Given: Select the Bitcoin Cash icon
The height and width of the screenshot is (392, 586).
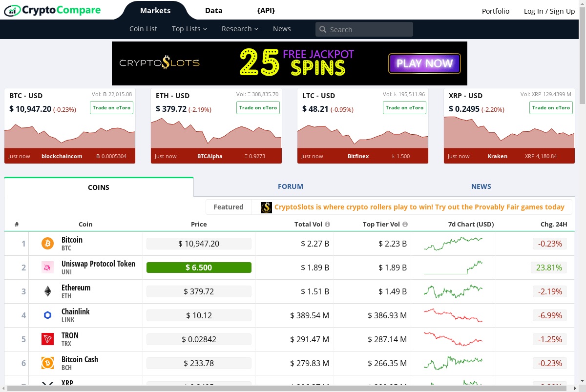Looking at the screenshot, I should click(47, 363).
